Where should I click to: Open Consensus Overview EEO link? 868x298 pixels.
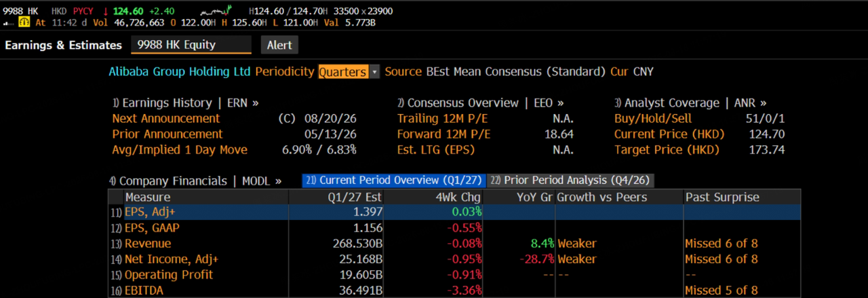481,103
